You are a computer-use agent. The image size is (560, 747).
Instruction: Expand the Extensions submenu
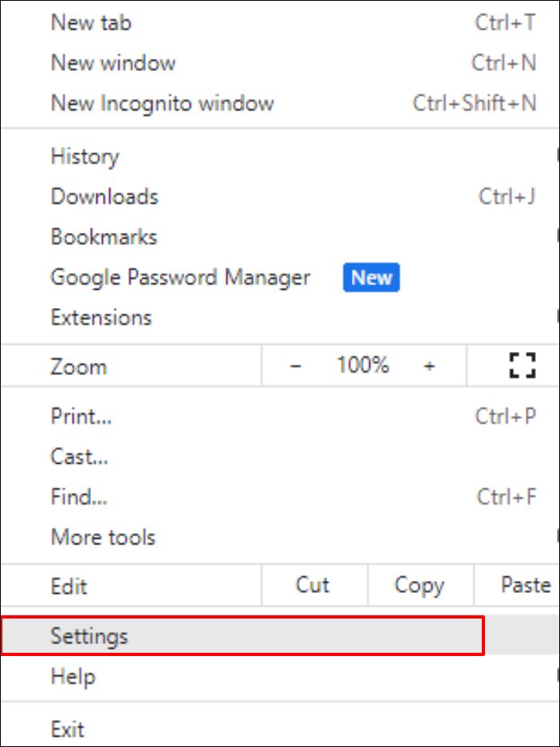coord(101,318)
